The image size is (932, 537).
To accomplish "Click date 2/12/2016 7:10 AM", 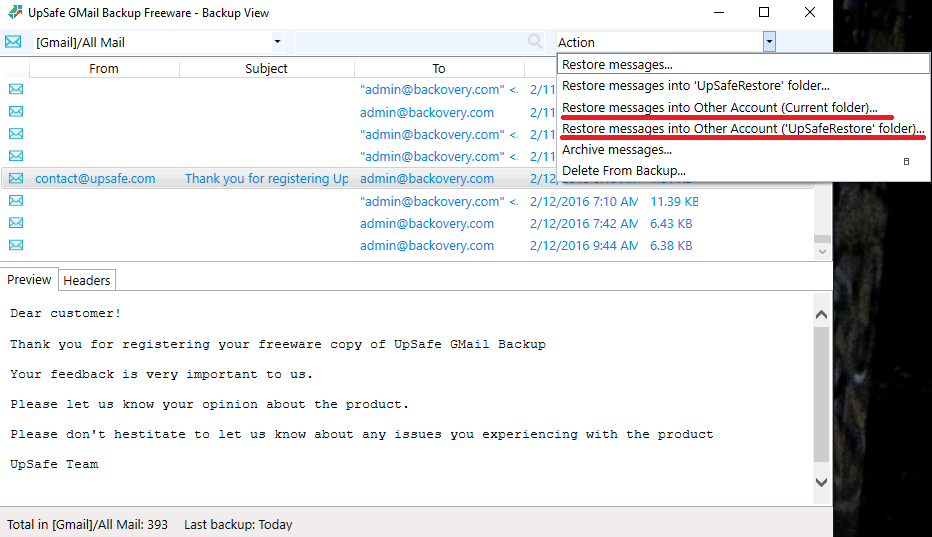I will point(584,202).
